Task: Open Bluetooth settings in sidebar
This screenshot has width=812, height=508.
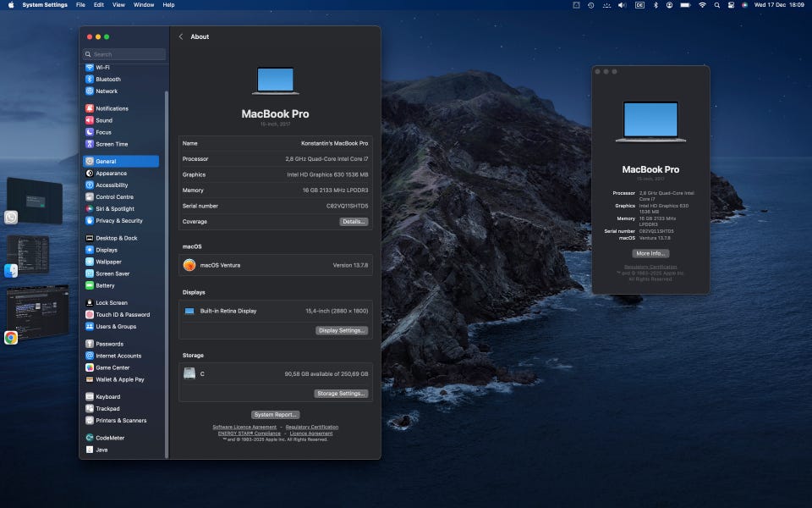Action: (107, 80)
